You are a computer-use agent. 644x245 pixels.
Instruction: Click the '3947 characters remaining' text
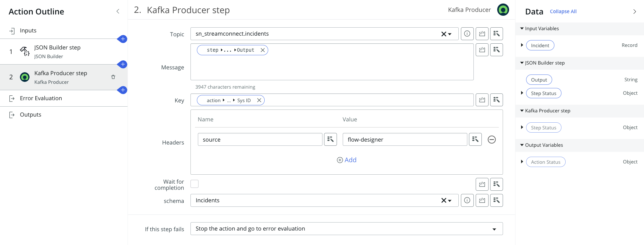point(225,87)
